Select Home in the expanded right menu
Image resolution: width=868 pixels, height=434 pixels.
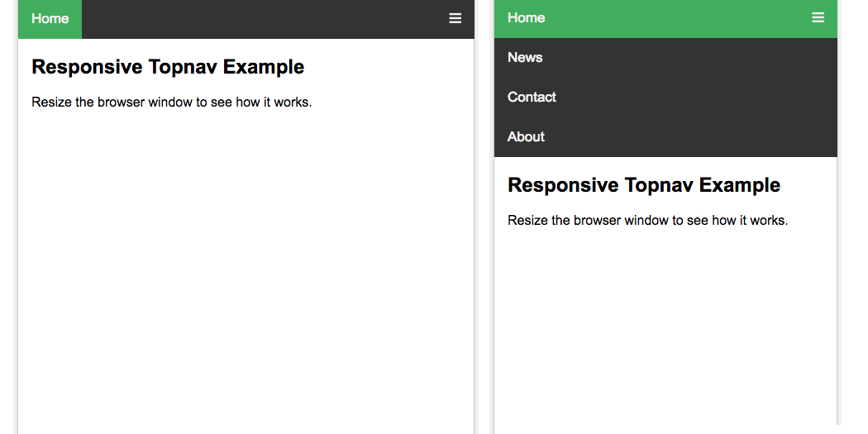pyautogui.click(x=526, y=17)
